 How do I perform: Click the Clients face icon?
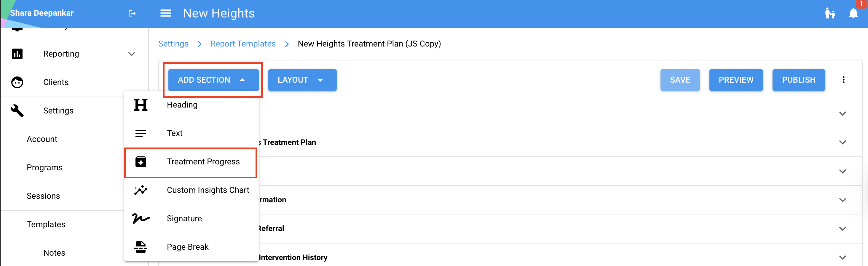pos(17,82)
